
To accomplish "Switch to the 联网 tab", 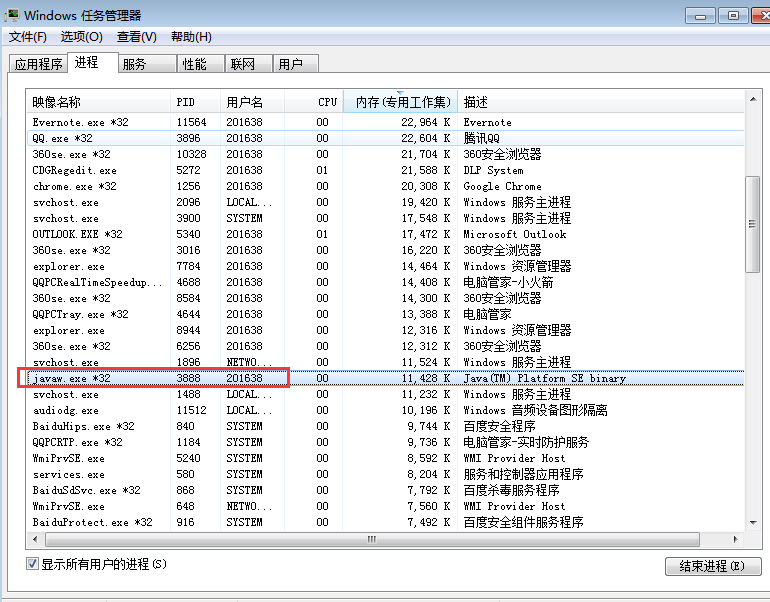I will (248, 64).
